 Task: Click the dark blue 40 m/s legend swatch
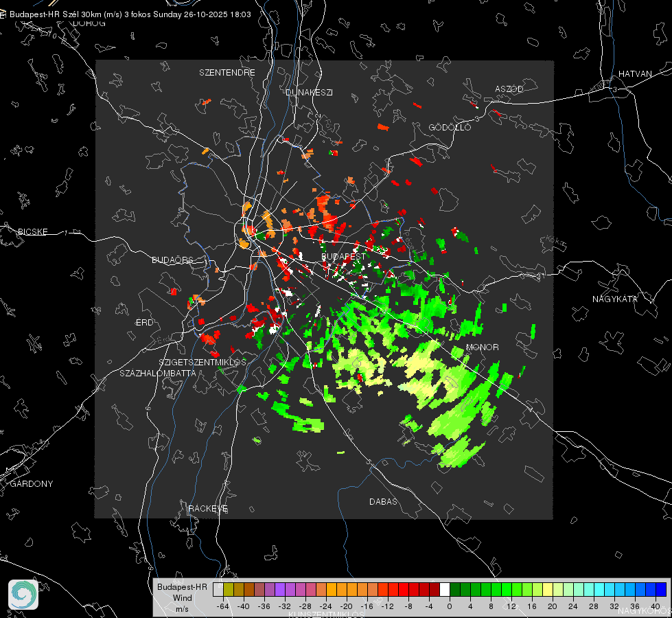pyautogui.click(x=661, y=589)
